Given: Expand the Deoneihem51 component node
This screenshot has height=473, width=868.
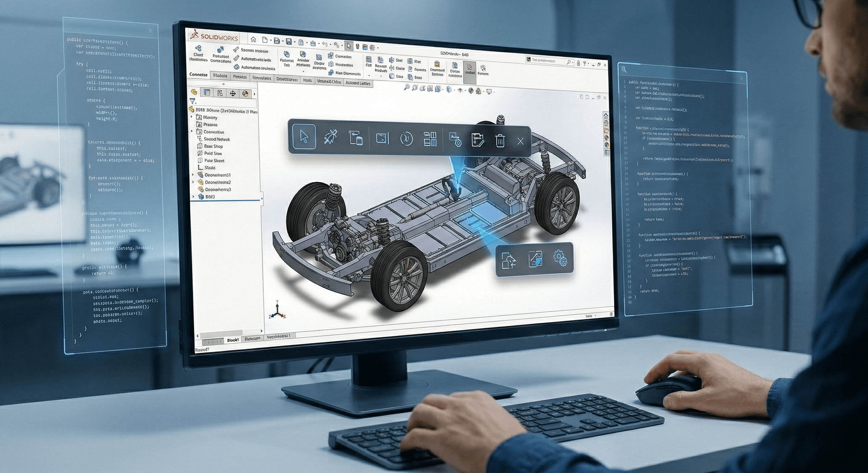Looking at the screenshot, I should tap(193, 175).
